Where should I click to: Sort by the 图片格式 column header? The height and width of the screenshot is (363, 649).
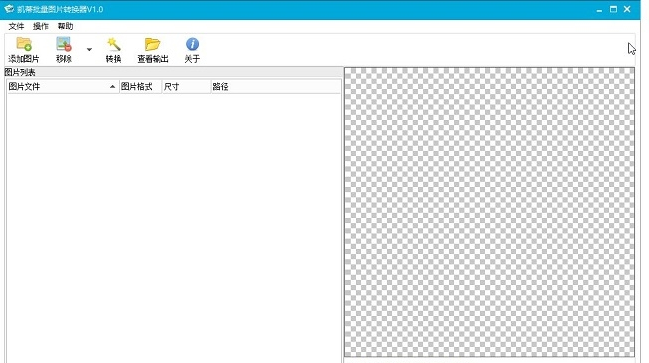[140, 87]
